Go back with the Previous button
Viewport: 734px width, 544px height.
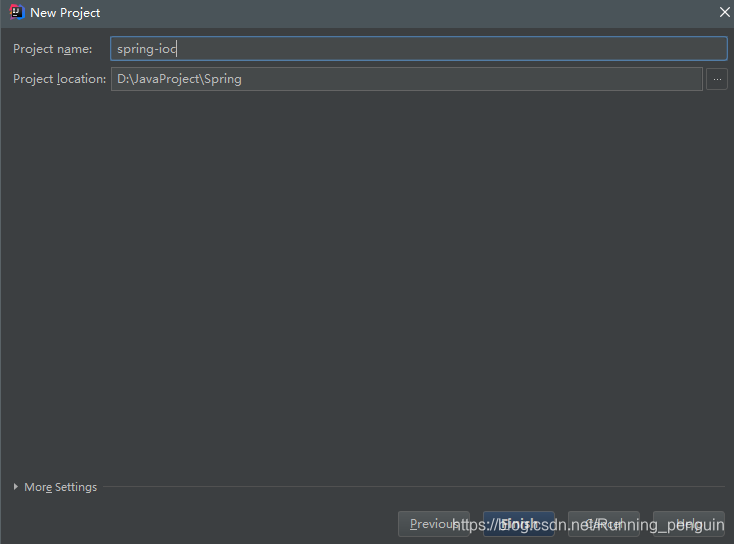click(434, 524)
